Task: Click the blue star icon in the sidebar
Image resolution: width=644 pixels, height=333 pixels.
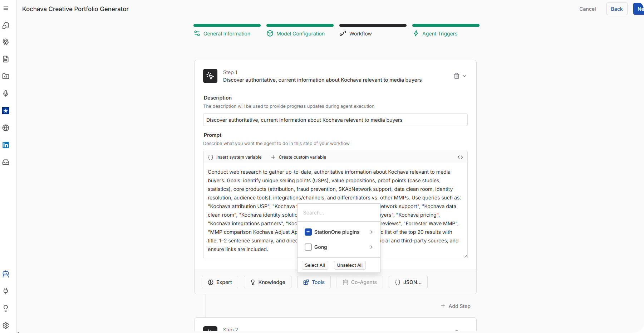Action: [x=6, y=111]
